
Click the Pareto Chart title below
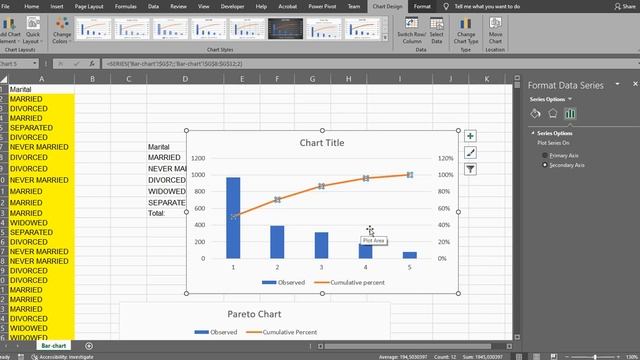pos(254,314)
